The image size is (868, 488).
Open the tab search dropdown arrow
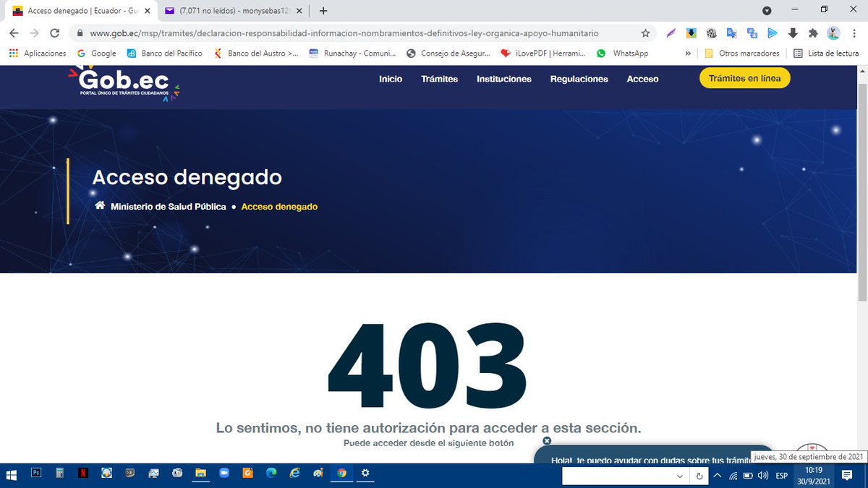[767, 11]
